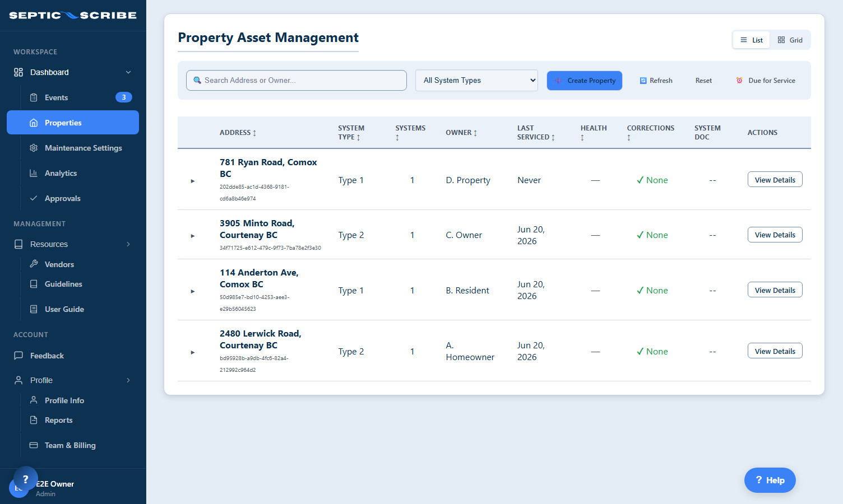
Task: Open the All System Types dropdown
Action: 476,81
